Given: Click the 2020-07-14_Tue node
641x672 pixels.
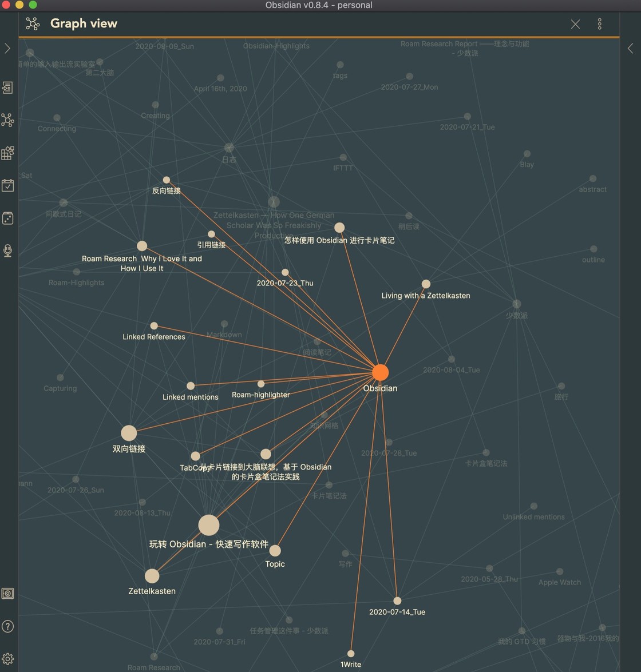Looking at the screenshot, I should click(x=397, y=601).
